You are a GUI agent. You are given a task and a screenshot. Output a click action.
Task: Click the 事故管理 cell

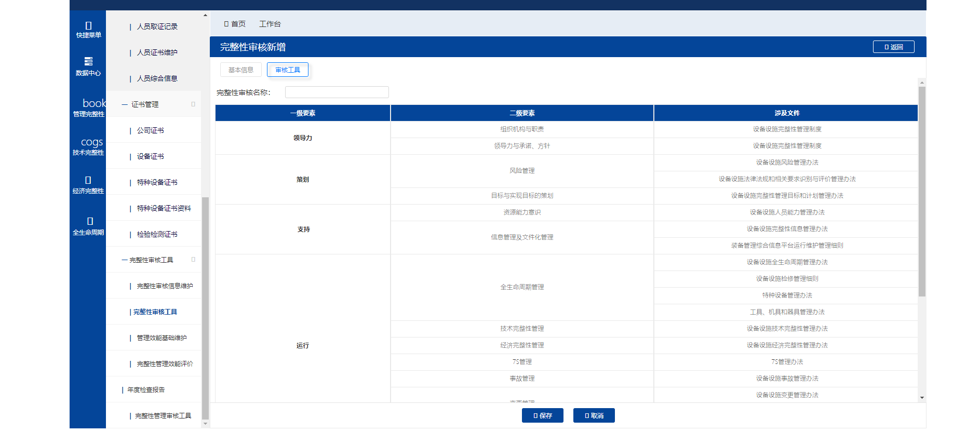[x=522, y=379]
